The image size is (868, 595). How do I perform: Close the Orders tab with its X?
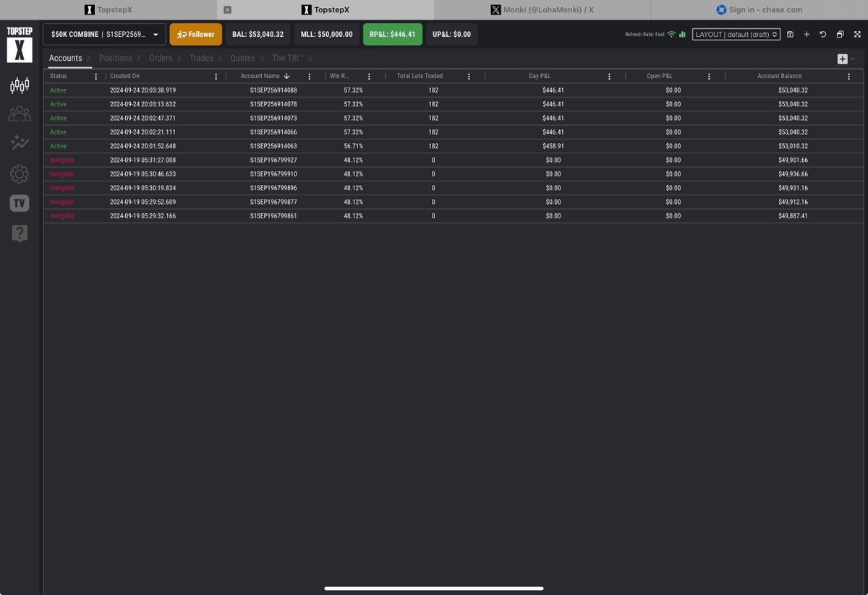click(x=179, y=59)
